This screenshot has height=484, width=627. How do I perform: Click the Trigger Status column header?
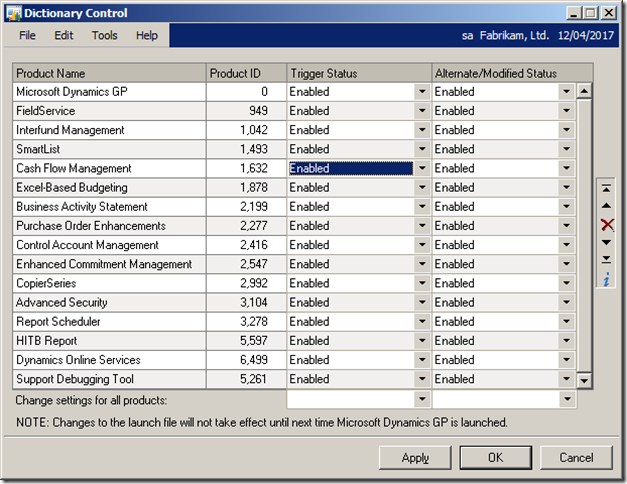coord(359,73)
